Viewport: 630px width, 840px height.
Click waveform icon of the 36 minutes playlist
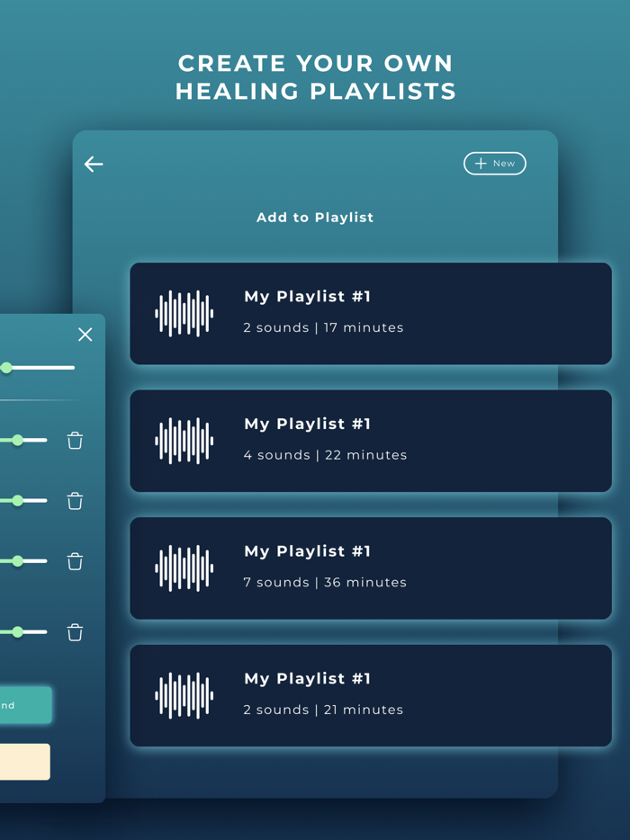(184, 568)
